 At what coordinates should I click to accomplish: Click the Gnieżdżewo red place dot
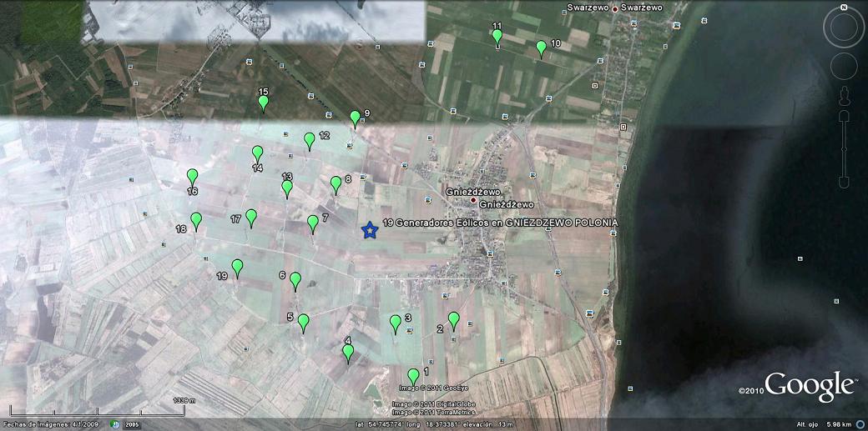click(x=472, y=200)
